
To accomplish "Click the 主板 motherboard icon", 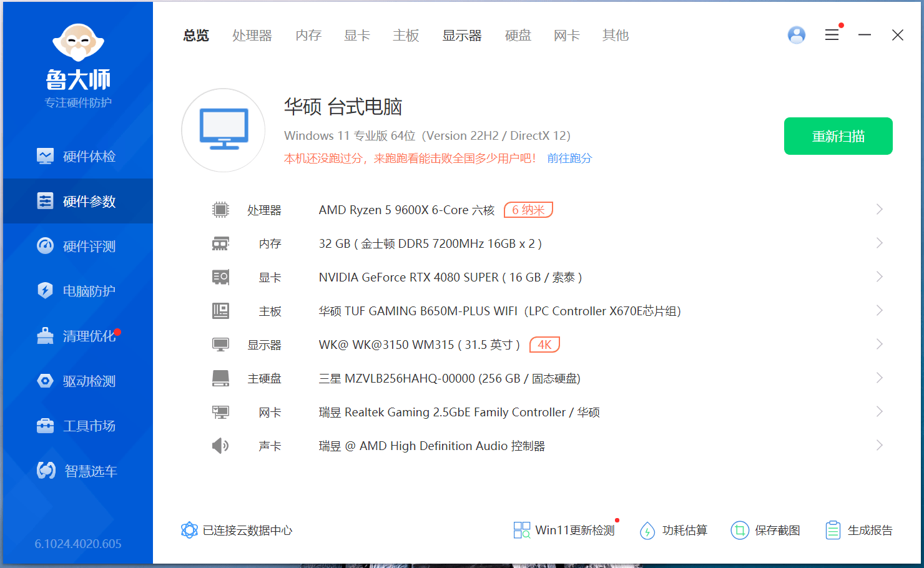I will (220, 311).
